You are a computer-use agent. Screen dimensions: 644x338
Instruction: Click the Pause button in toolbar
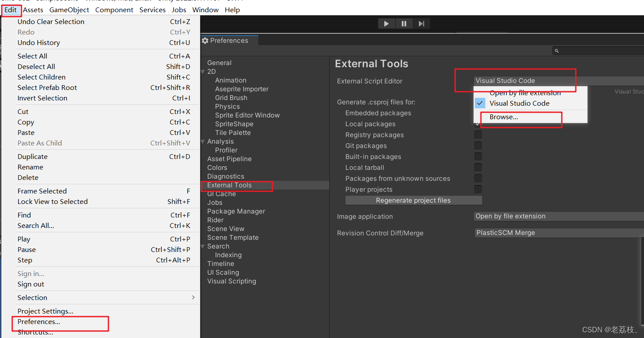(404, 24)
